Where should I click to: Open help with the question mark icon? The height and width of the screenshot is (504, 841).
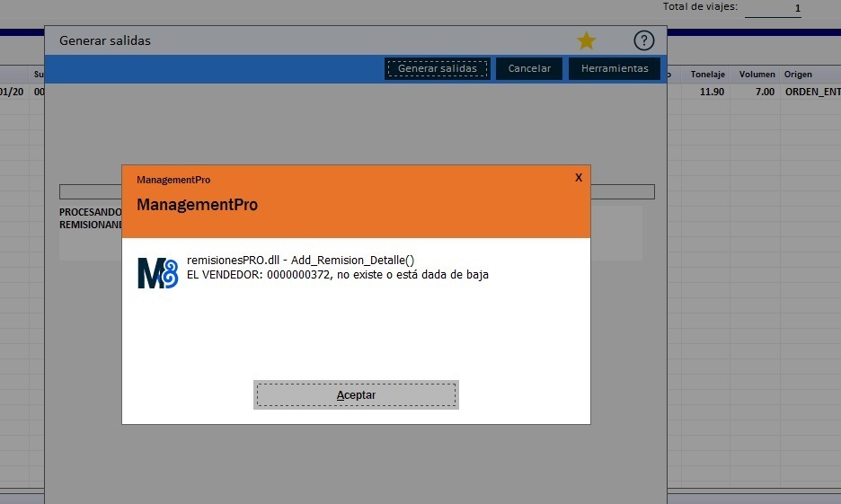click(643, 40)
